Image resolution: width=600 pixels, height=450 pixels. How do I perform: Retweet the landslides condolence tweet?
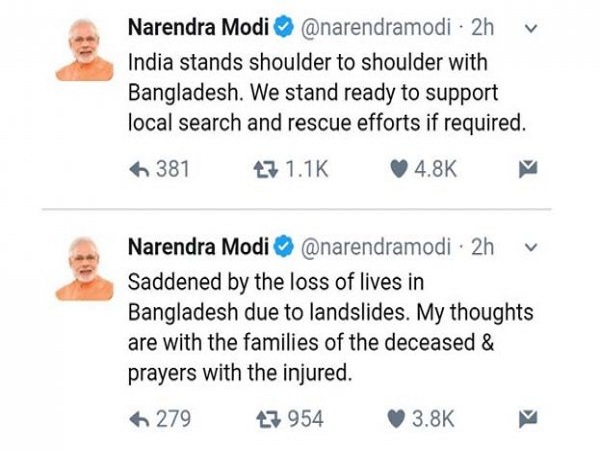267,416
